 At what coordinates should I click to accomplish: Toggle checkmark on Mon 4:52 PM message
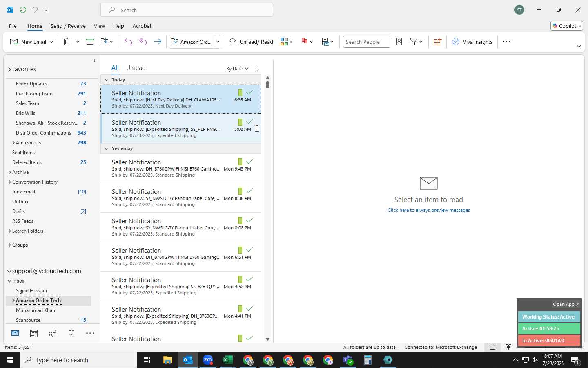pyautogui.click(x=249, y=279)
